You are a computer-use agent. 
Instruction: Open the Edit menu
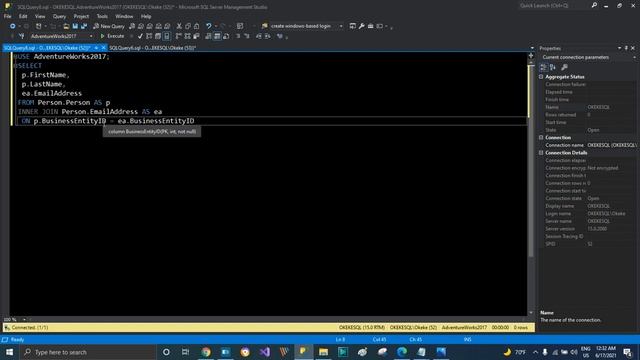[x=23, y=16]
